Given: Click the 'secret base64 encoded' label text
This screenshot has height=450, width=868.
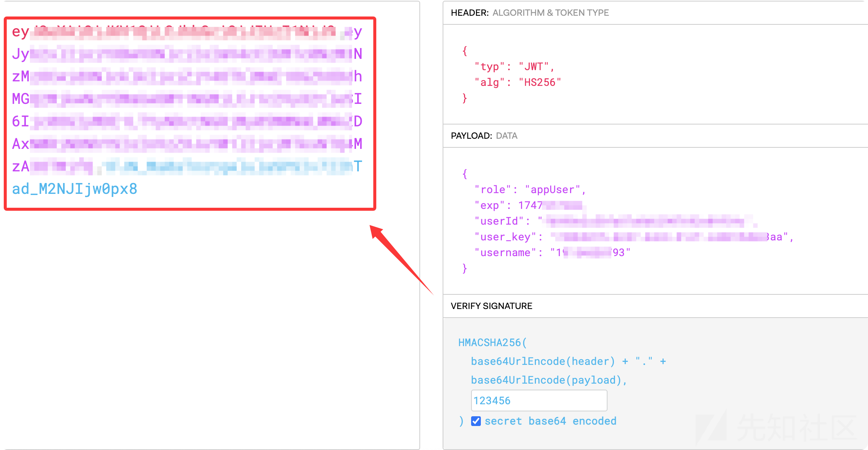Looking at the screenshot, I should (x=550, y=421).
